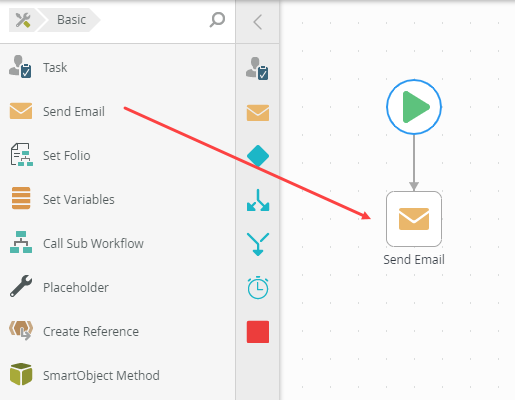This screenshot has height=400, width=515.
Task: Select the green Start node on canvas
Action: (414, 107)
